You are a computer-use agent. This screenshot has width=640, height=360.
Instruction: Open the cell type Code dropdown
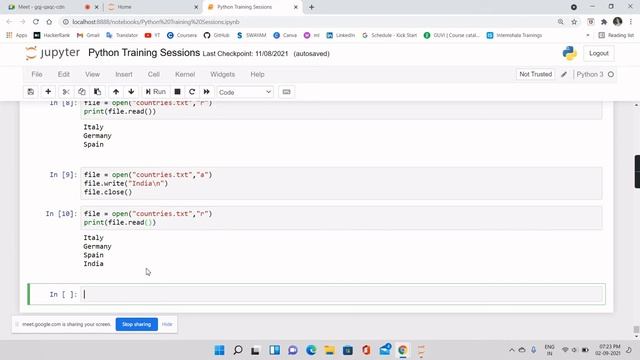(245, 92)
